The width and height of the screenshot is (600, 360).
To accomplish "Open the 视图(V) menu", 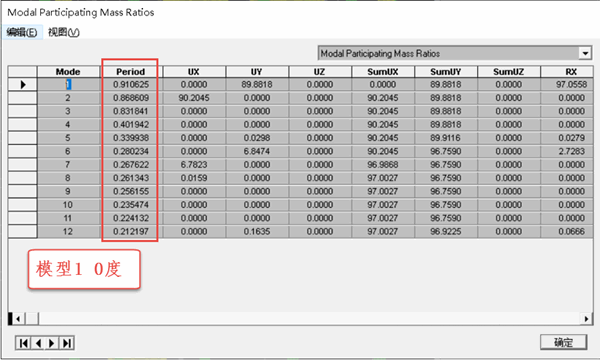I will tap(64, 32).
